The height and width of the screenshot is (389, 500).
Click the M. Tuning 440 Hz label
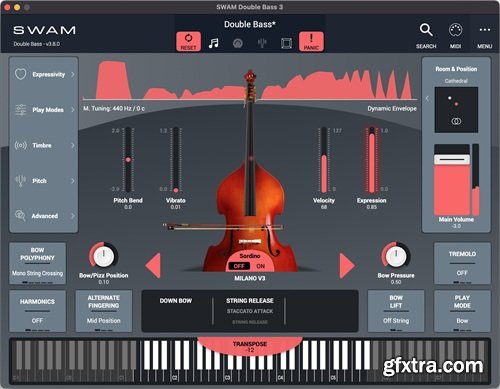(x=114, y=108)
